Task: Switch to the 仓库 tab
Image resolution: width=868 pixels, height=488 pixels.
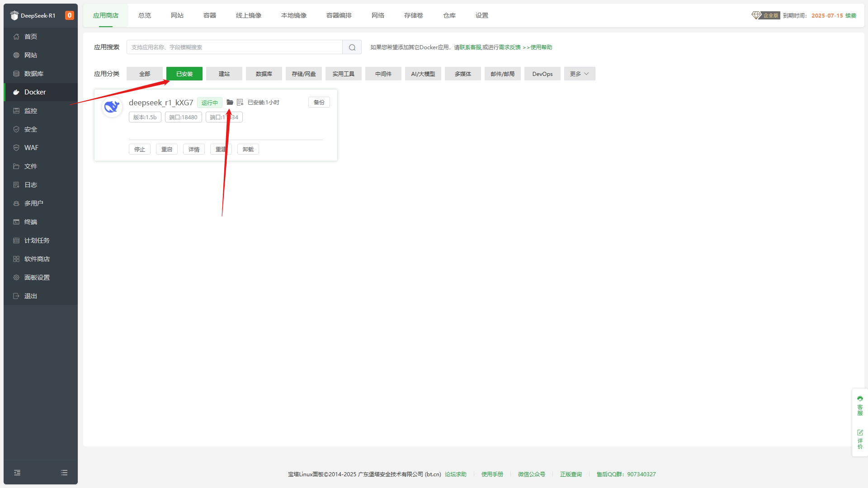Action: [x=449, y=15]
